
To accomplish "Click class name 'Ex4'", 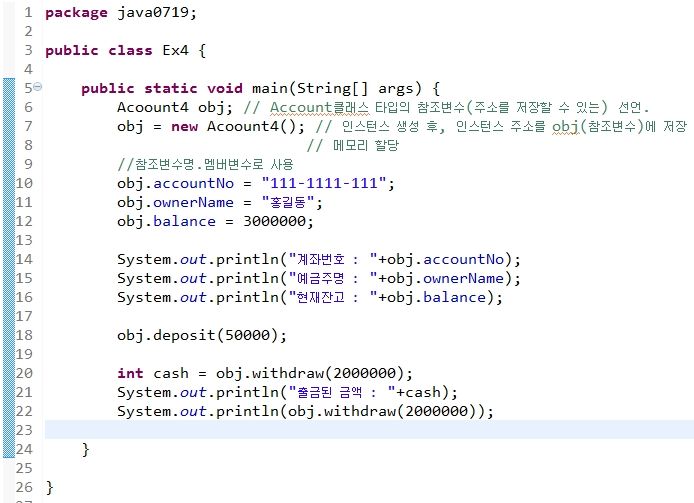I will [175, 50].
